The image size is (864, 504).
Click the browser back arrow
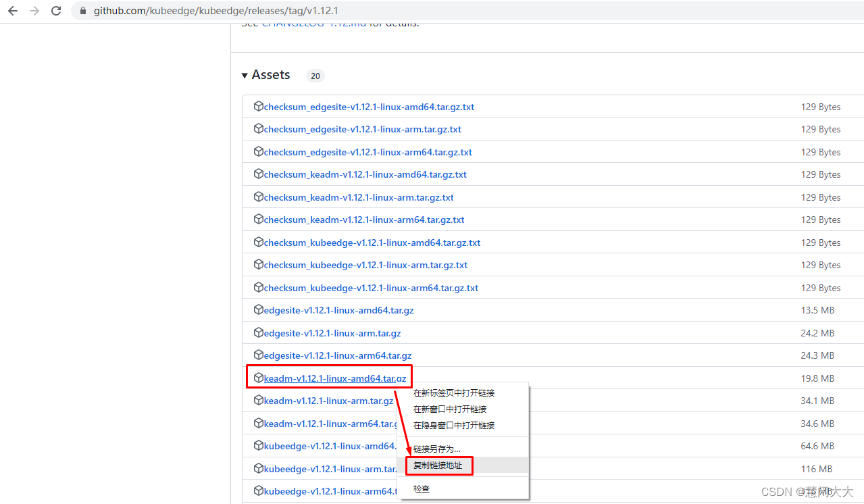click(x=13, y=11)
